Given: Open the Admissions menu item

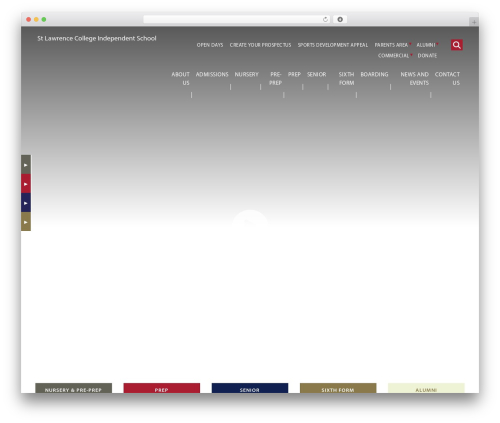Looking at the screenshot, I should pyautogui.click(x=212, y=74).
